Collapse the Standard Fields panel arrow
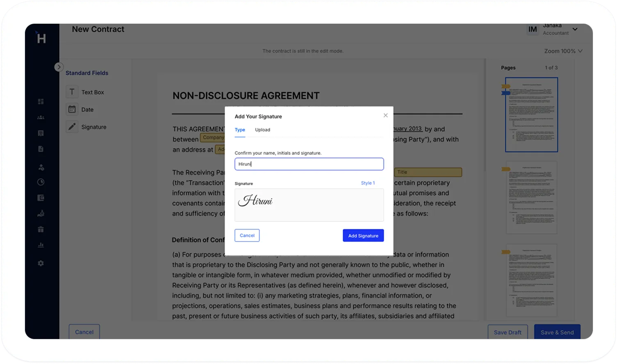 (x=59, y=67)
